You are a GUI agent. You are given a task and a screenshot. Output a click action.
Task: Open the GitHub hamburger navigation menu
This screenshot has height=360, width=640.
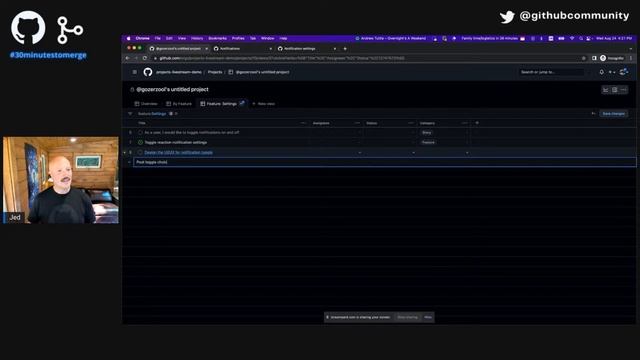tap(135, 72)
